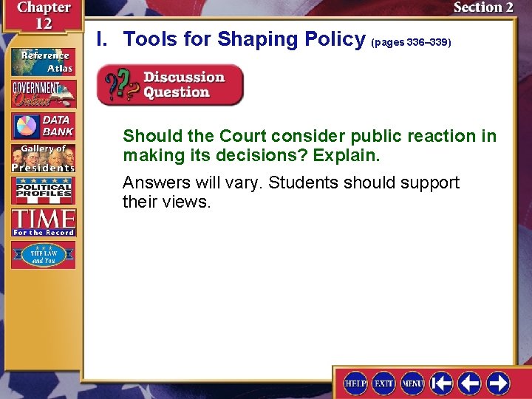Click the Help button
Screen dimensions: 532x399
[355, 383]
